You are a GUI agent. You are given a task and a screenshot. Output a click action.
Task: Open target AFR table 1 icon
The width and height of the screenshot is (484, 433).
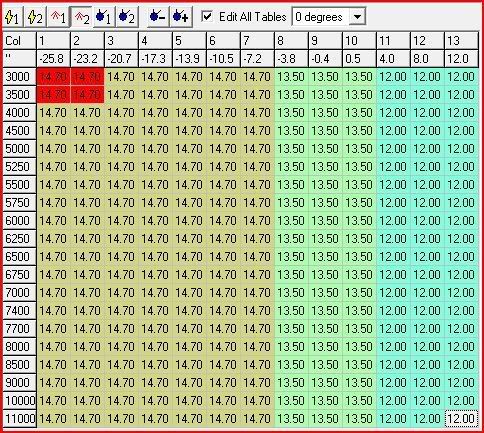click(58, 17)
